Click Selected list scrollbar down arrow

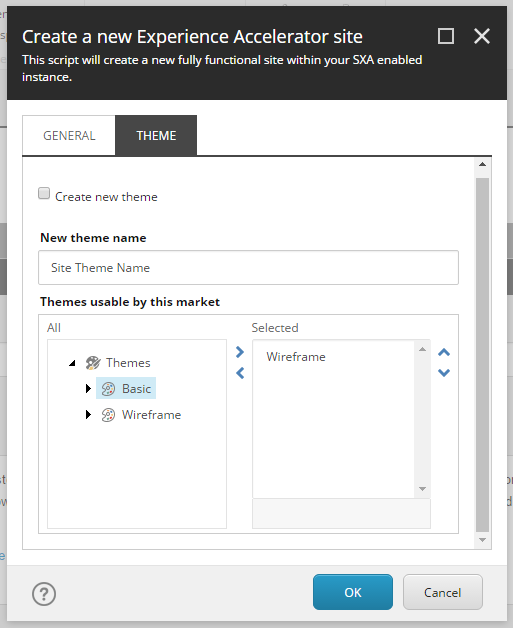click(x=422, y=489)
